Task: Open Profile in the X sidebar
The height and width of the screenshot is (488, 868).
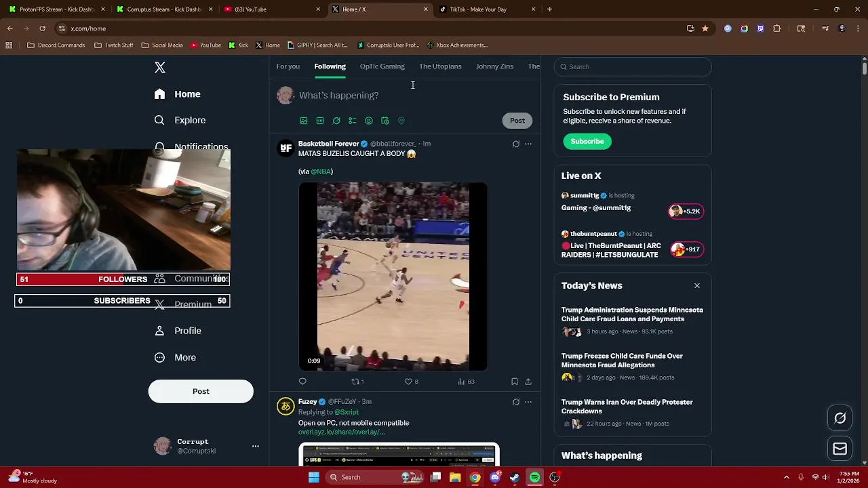Action: point(177,331)
